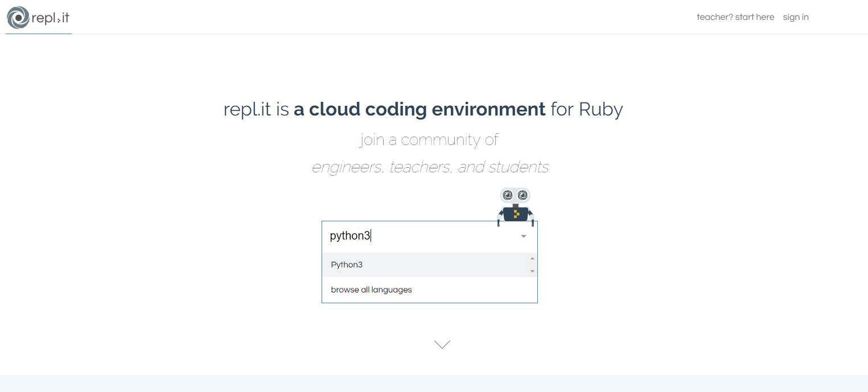This screenshot has height=392, width=868.
Task: Click the yellow emblem on robot's chest
Action: click(x=516, y=214)
